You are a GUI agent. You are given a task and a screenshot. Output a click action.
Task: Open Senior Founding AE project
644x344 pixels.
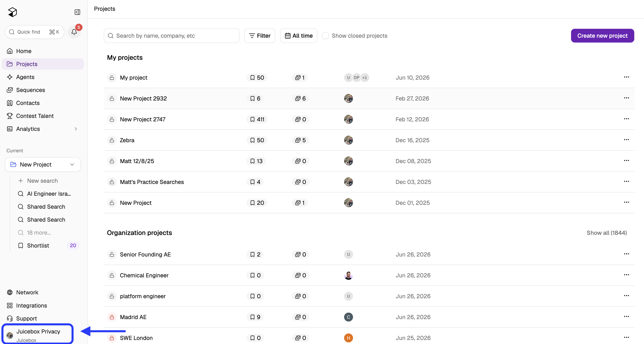pos(145,254)
